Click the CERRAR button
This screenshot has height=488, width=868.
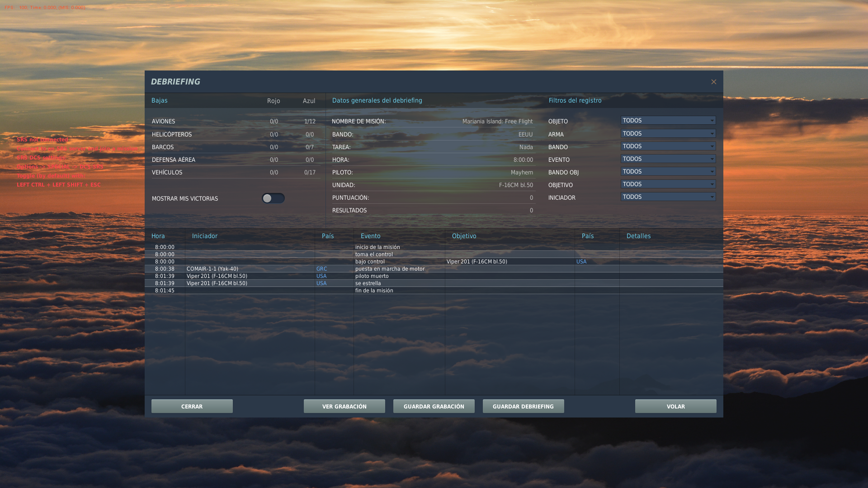pyautogui.click(x=192, y=406)
